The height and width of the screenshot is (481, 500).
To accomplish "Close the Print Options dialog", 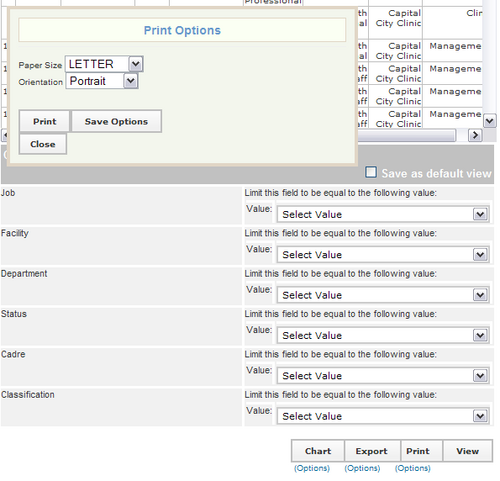I will coord(43,144).
